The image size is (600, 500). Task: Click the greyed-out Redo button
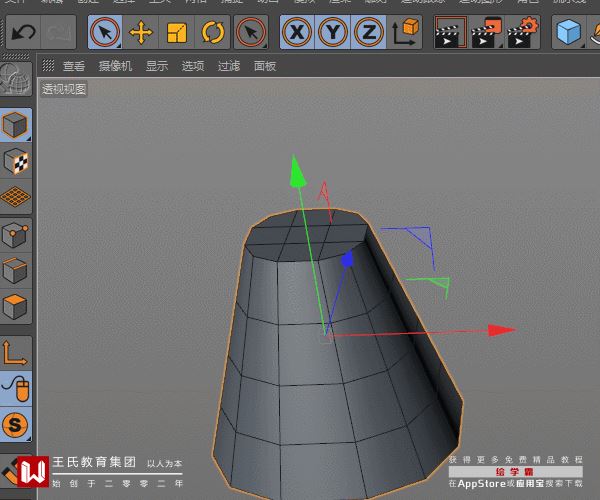coord(58,32)
